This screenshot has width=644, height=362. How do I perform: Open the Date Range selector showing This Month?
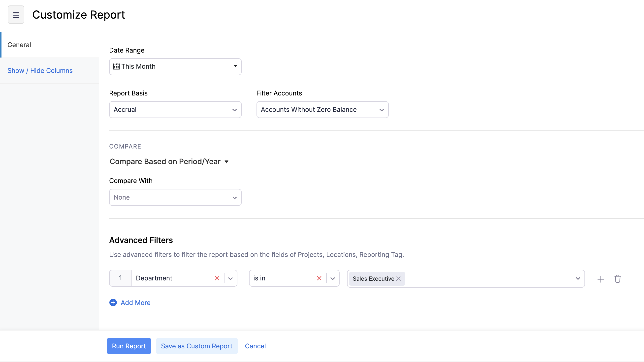pos(175,66)
